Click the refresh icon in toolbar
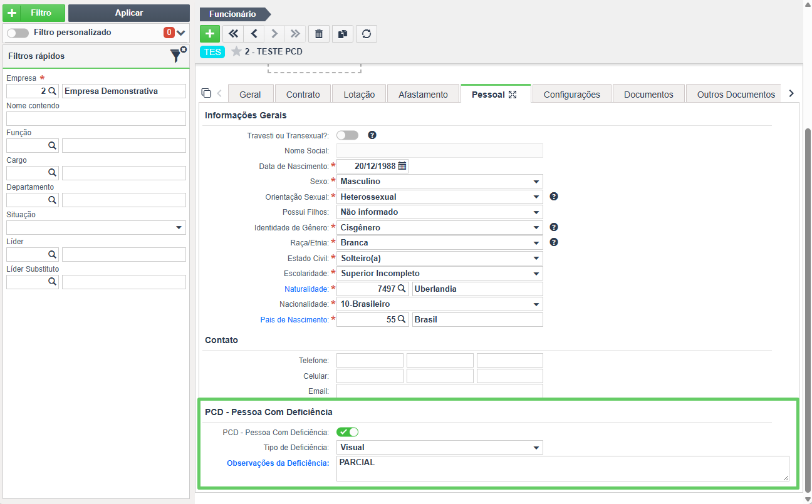Screen dimensions: 812x504 [367, 33]
